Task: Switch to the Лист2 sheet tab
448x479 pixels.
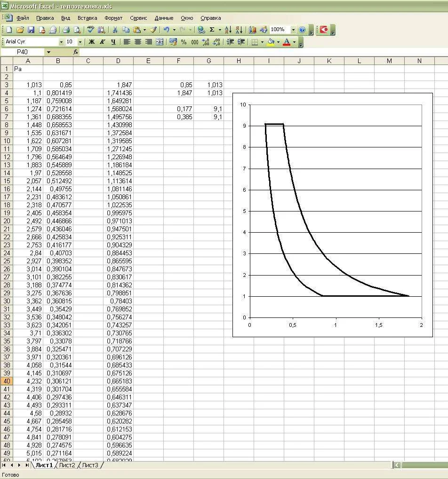Action: click(67, 465)
